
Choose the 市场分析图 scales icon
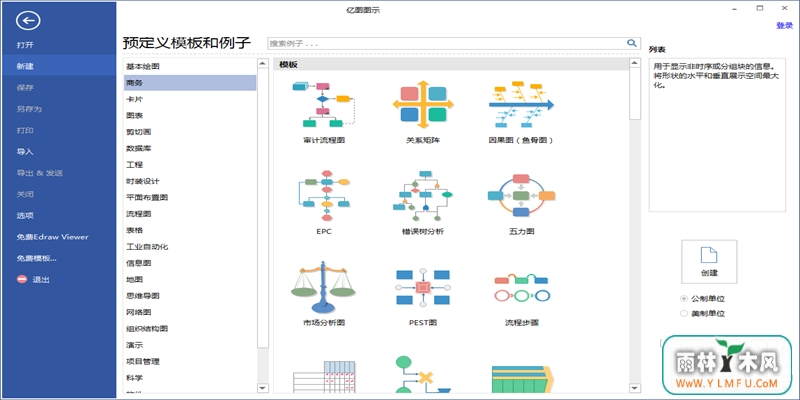point(323,287)
